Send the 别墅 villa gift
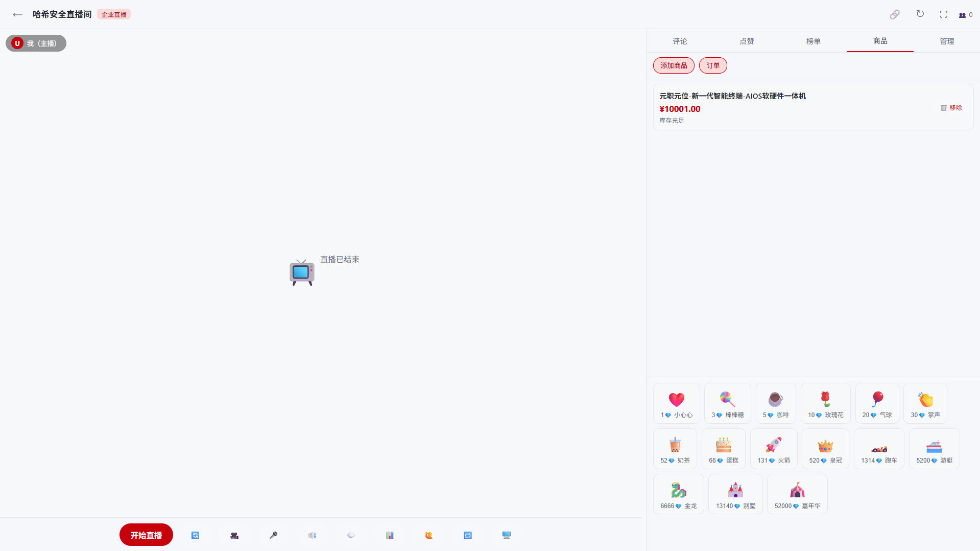 735,494
